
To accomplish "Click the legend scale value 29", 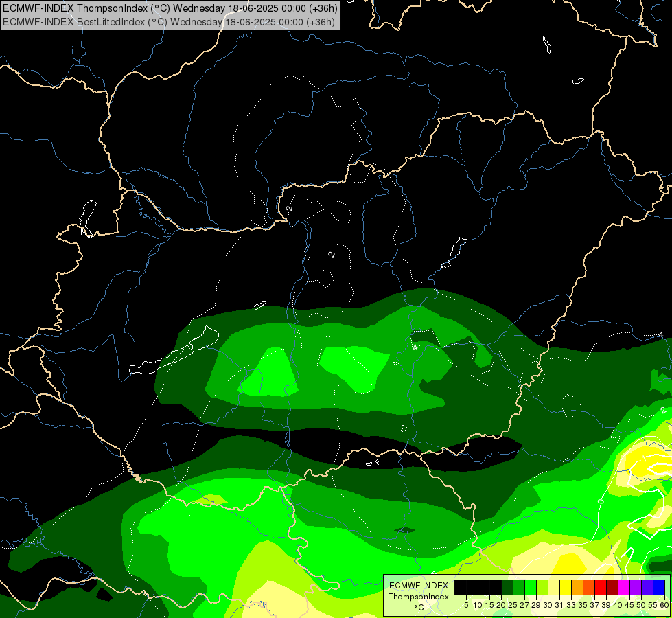I will click(x=536, y=605).
